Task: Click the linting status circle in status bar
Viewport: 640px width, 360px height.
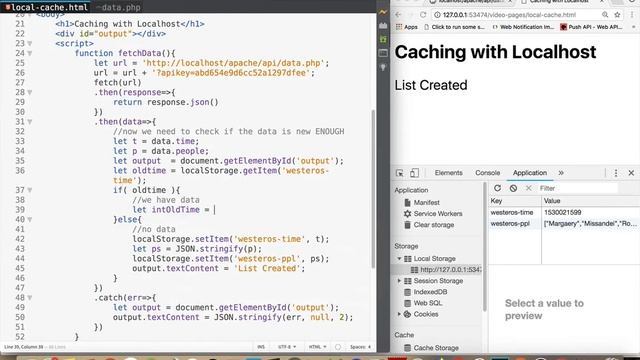Action: [x=338, y=347]
